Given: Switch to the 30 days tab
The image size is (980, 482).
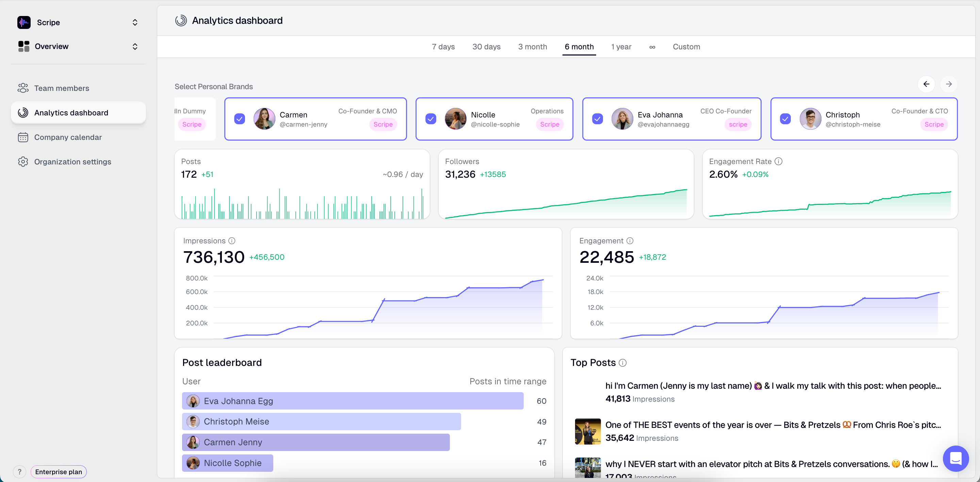Looking at the screenshot, I should 486,47.
